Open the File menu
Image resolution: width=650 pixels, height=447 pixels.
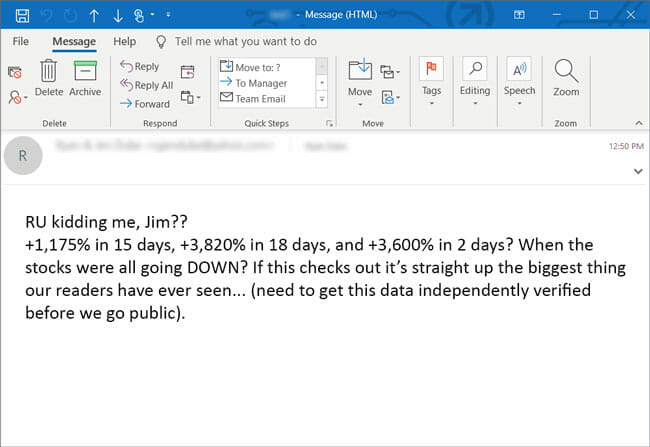21,42
